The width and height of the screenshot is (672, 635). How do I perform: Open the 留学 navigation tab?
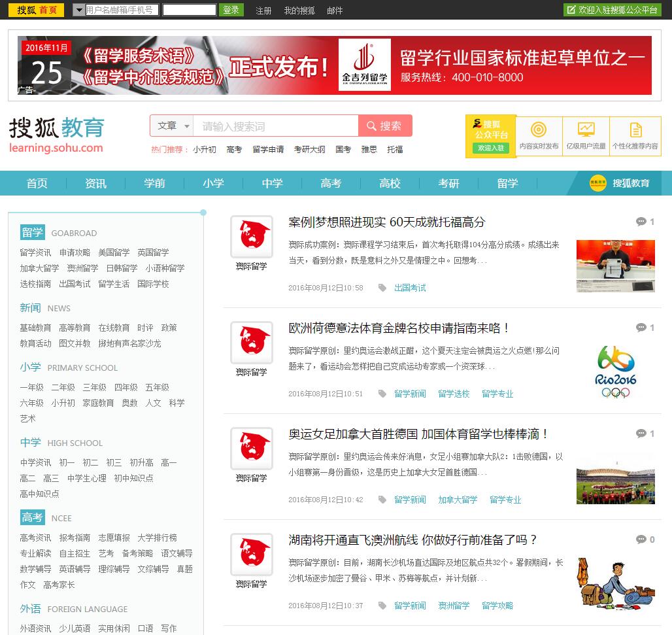point(507,184)
